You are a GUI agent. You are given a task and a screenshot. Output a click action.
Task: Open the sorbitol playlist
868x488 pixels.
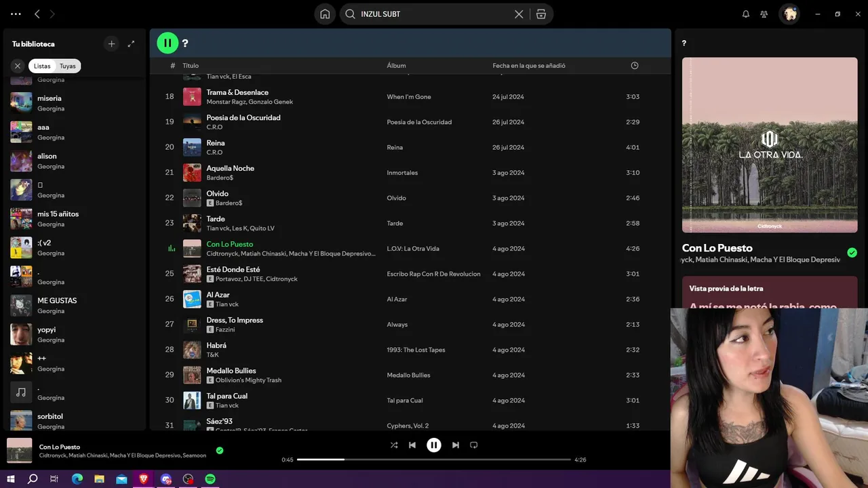pyautogui.click(x=75, y=421)
